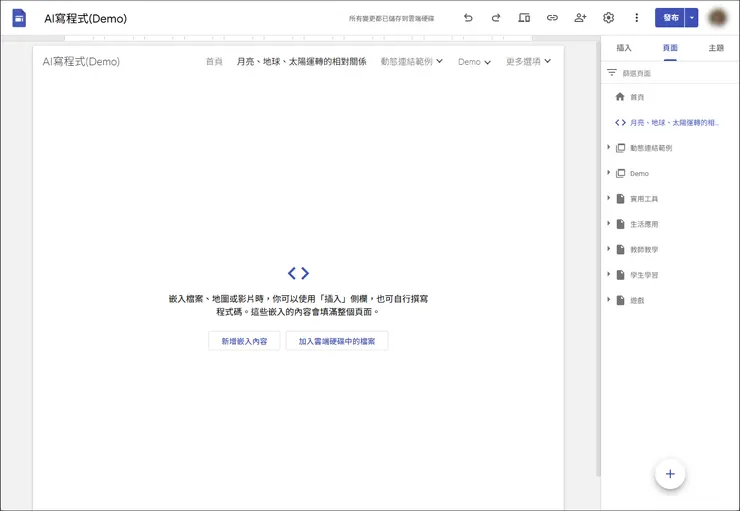Expand the 動態連結範例 page tree

(x=608, y=147)
